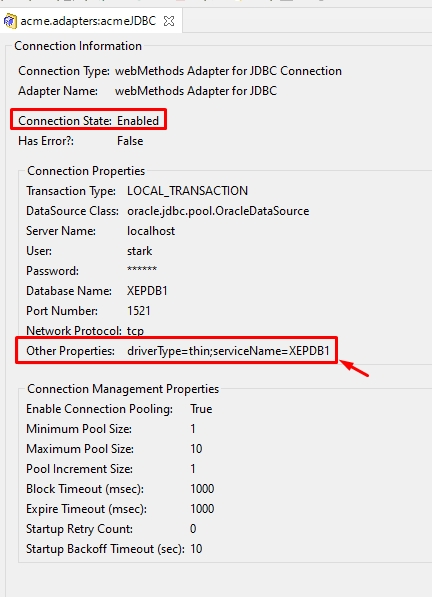Close the acme.adapters:acmeJDBC tab

tap(169, 21)
